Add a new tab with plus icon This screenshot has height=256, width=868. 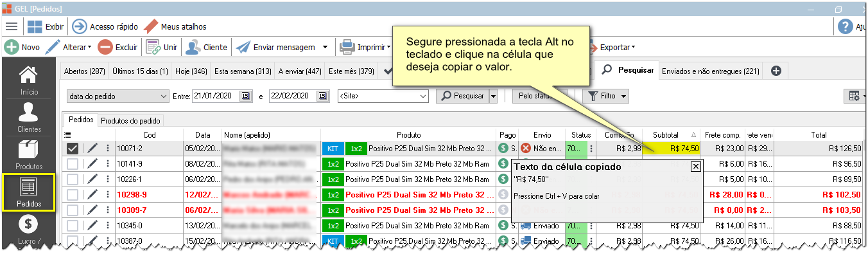[776, 71]
